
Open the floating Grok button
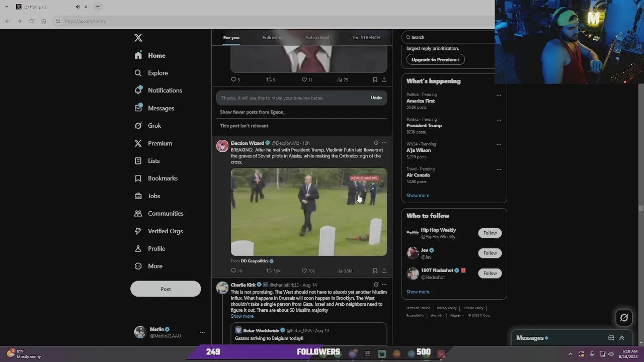click(624, 318)
